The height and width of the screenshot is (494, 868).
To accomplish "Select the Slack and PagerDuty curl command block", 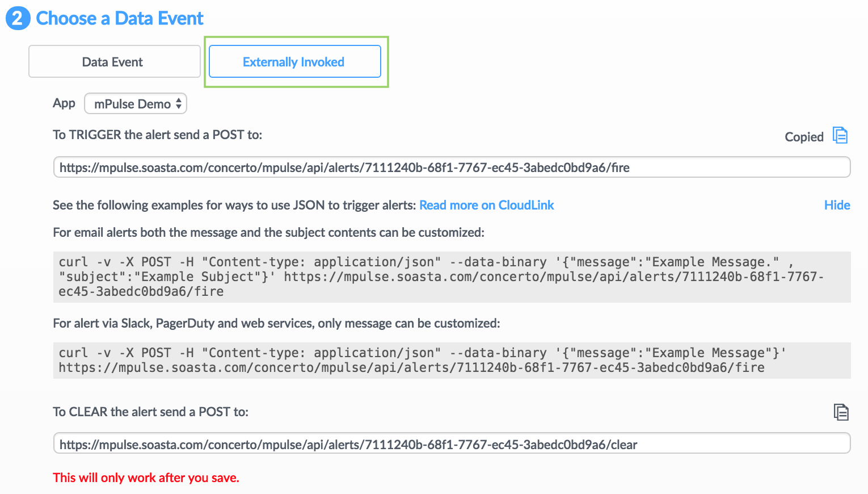I will pyautogui.click(x=452, y=361).
